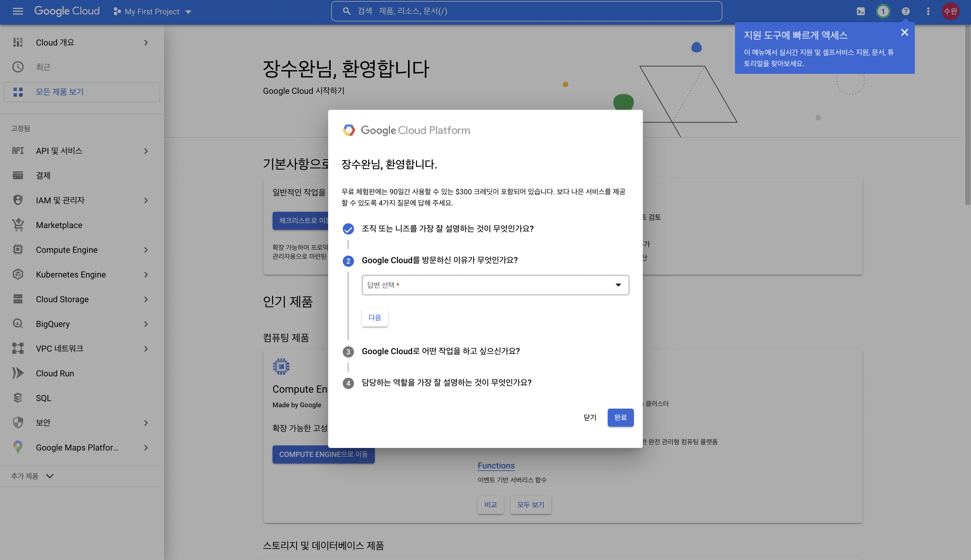The image size is (971, 560).
Task: Click the 체크리스트로 이동 button
Action: (300, 220)
